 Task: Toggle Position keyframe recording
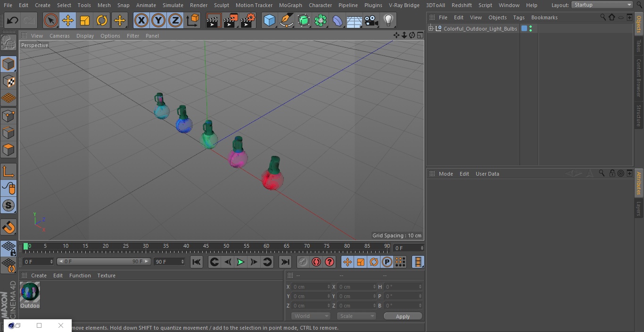tap(347, 262)
